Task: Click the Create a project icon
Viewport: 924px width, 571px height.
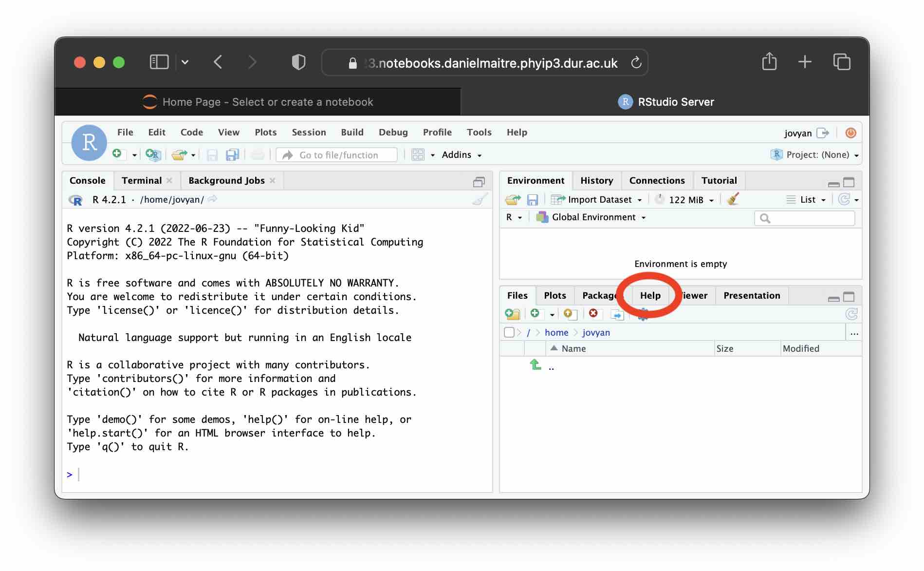Action: (153, 155)
